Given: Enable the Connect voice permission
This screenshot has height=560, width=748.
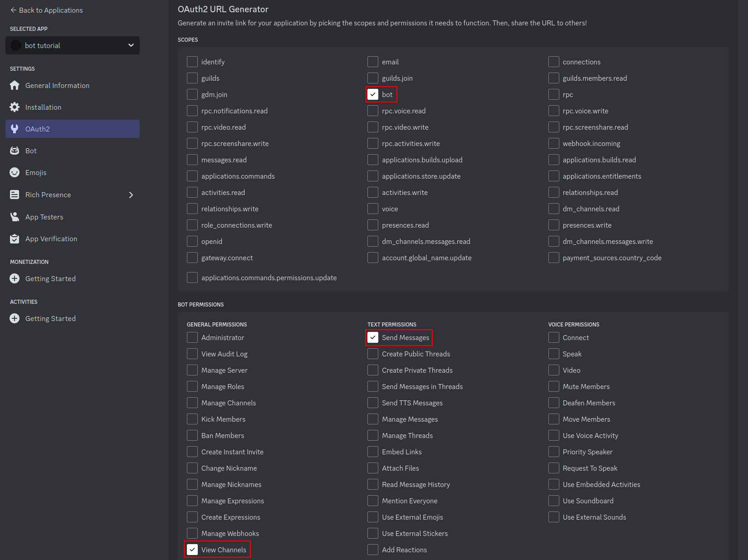Looking at the screenshot, I should point(554,337).
